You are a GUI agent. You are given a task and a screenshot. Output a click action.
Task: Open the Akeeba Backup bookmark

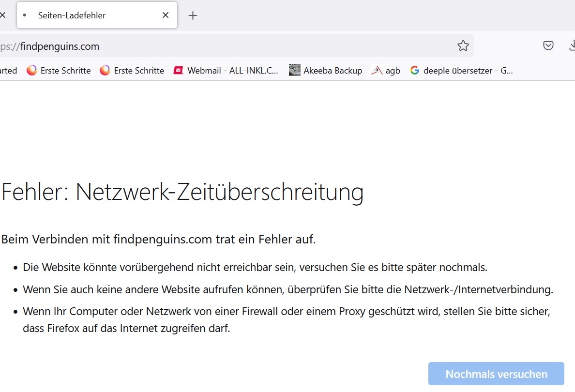click(326, 71)
